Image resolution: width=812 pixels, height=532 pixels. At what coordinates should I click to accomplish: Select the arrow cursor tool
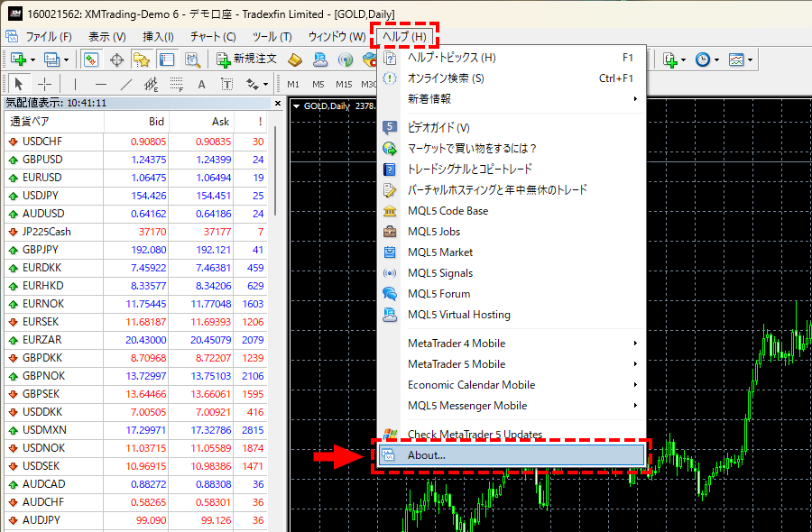pos(19,84)
